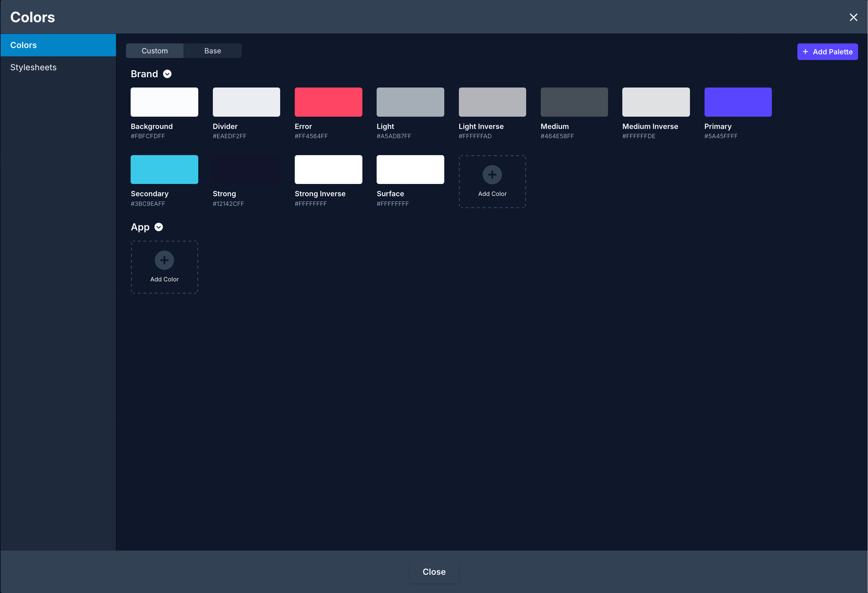Collapse the App palette chevron
The image size is (868, 593).
[x=159, y=227]
